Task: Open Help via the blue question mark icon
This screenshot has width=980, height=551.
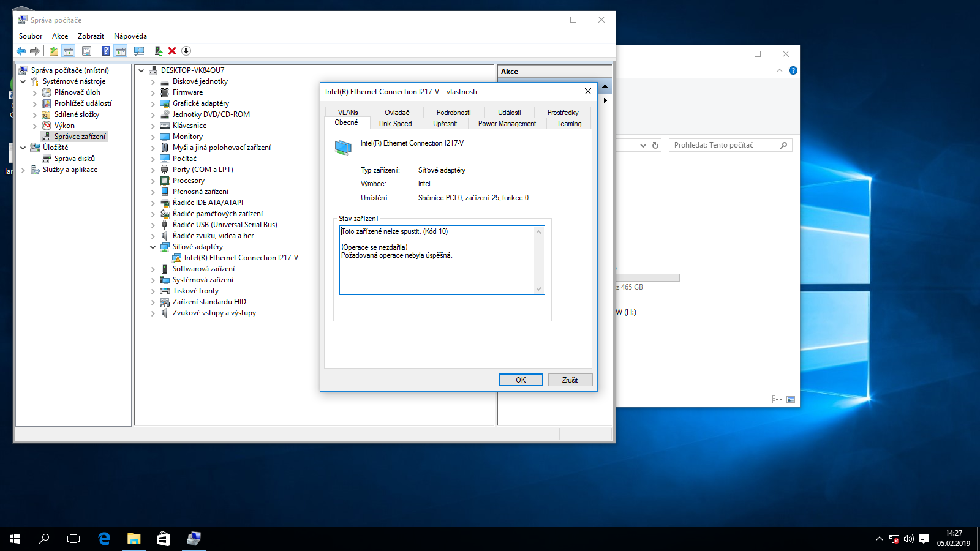Action: (105, 51)
